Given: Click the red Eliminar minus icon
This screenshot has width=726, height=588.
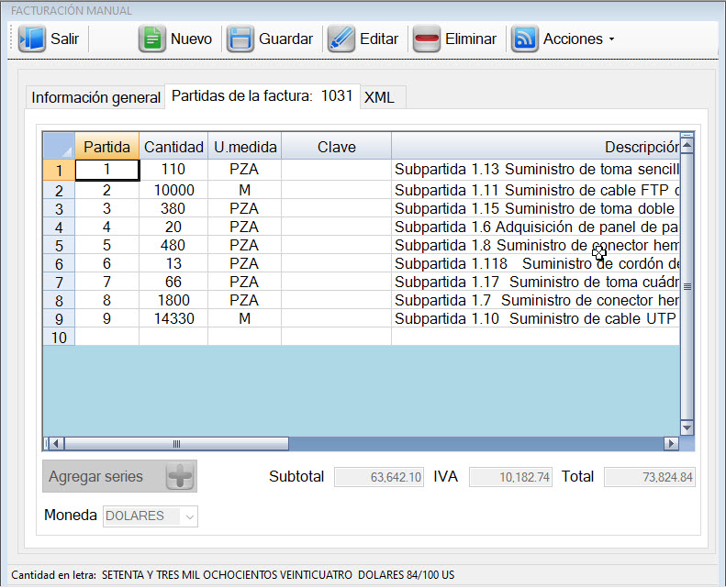Looking at the screenshot, I should (427, 39).
